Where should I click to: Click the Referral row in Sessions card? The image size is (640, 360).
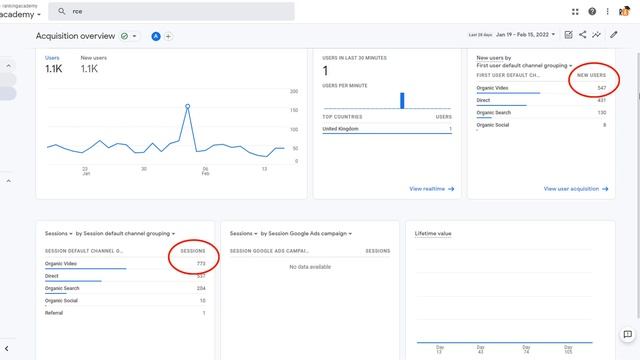(x=125, y=313)
